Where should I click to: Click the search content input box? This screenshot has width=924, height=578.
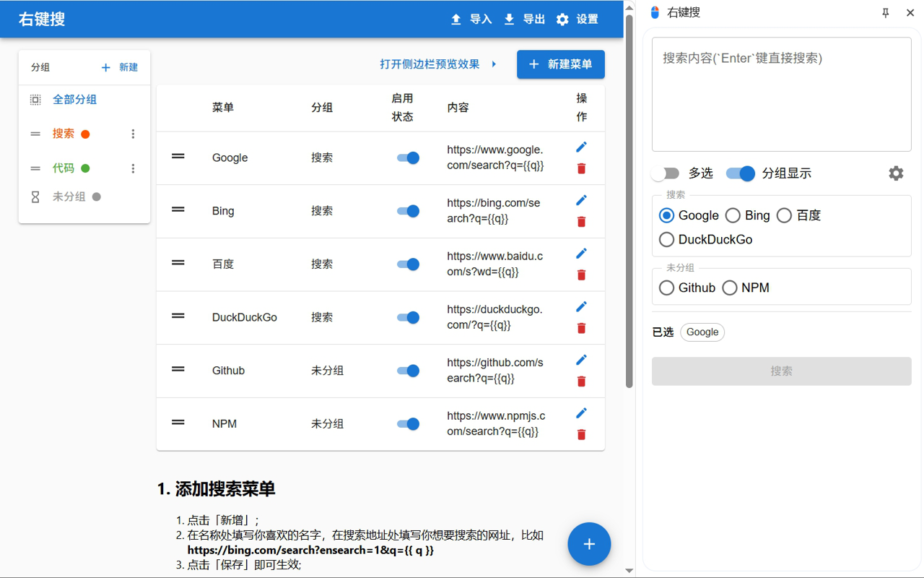[x=781, y=94]
